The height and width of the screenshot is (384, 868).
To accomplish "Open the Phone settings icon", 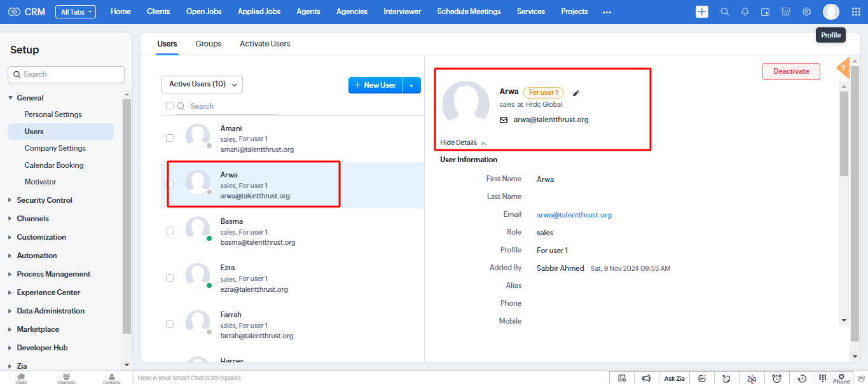I will tap(841, 378).
